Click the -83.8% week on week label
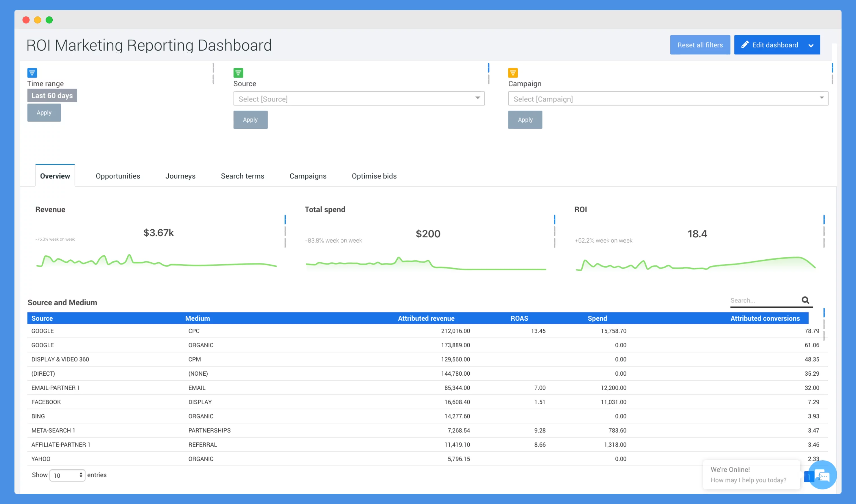Viewport: 856px width, 504px height. (333, 241)
